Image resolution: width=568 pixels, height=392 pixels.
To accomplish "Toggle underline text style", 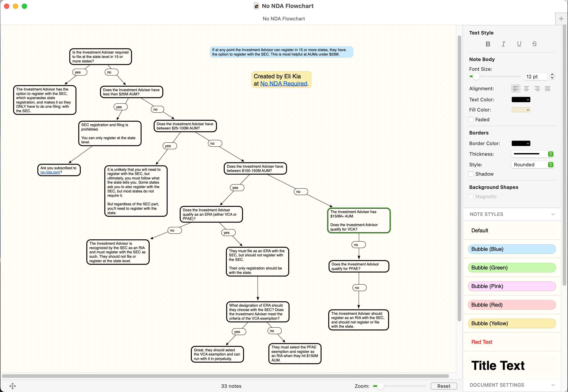I will coord(519,44).
